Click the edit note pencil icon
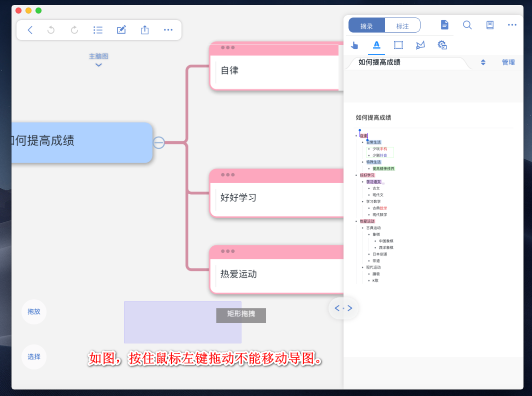The height and width of the screenshot is (396, 532). (x=121, y=30)
